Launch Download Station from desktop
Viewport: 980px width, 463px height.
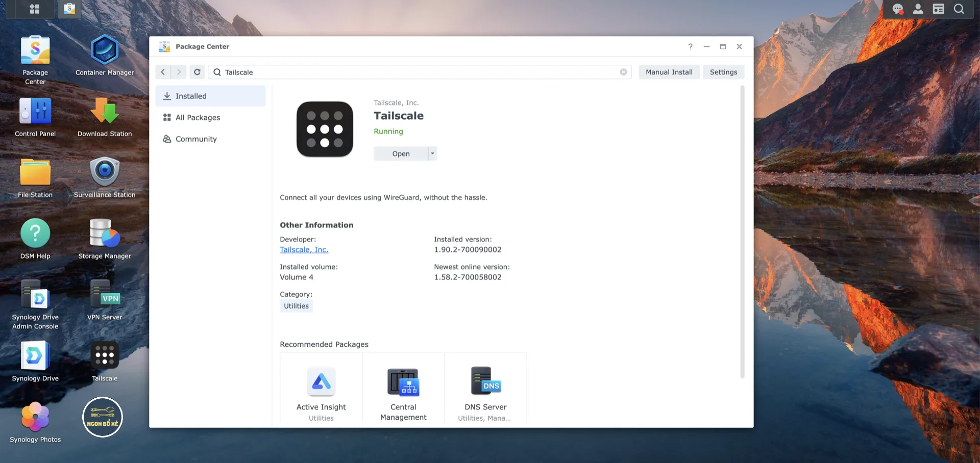coord(105,112)
